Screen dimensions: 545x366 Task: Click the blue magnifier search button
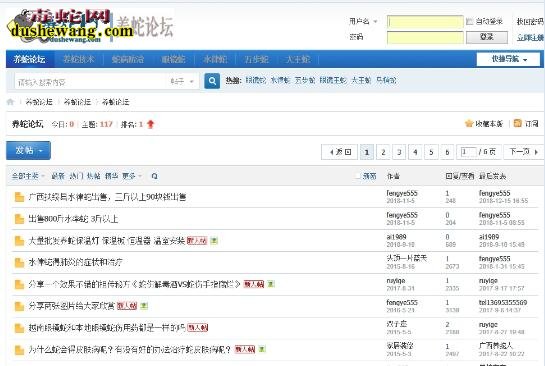pos(212,81)
